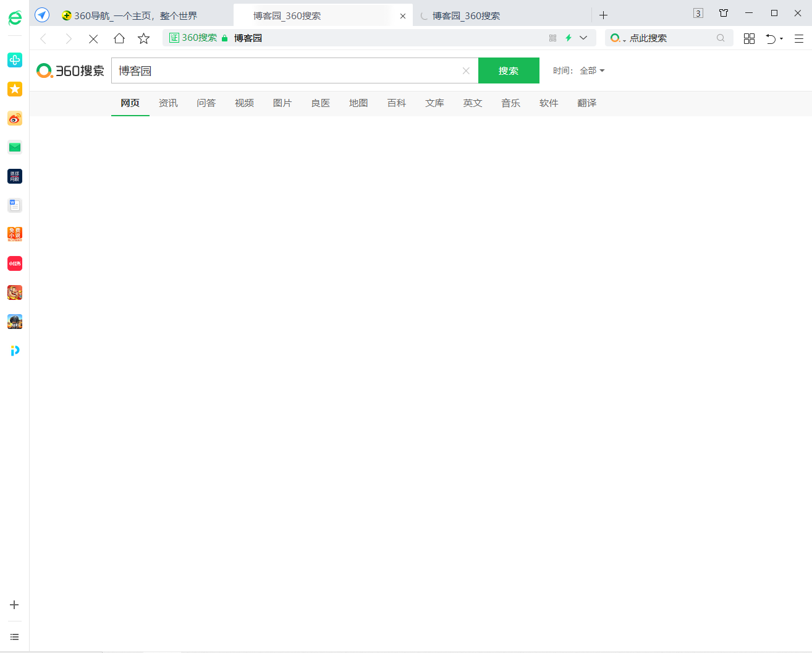The height and width of the screenshot is (653, 812).
Task: Go forward to next page
Action: 69,38
